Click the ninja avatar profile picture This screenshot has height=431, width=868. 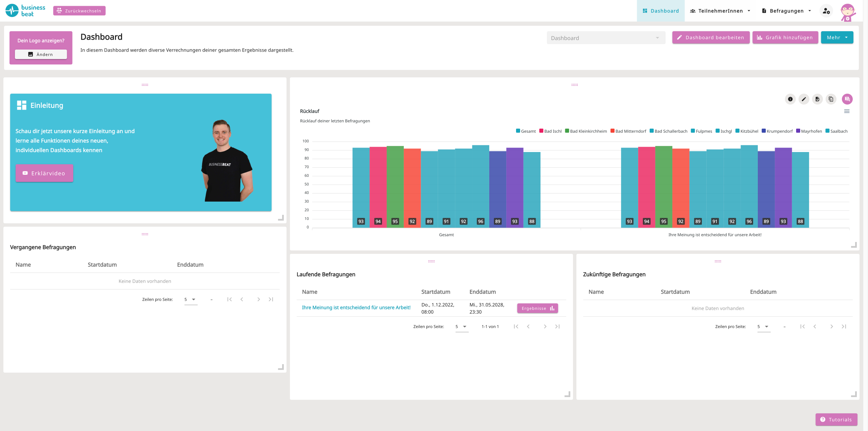click(x=848, y=12)
